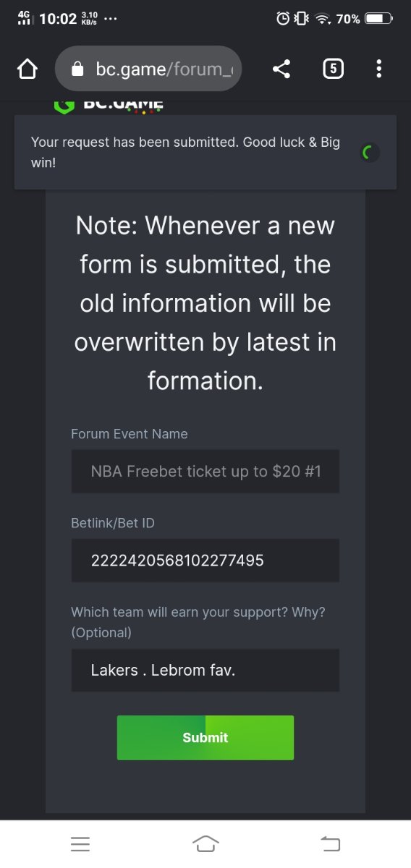The image size is (411, 868).
Task: Select the Forum Event Name field
Action: (x=205, y=472)
